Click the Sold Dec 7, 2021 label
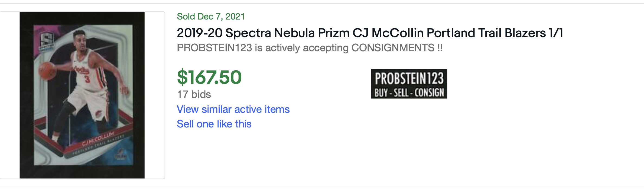 click(211, 17)
